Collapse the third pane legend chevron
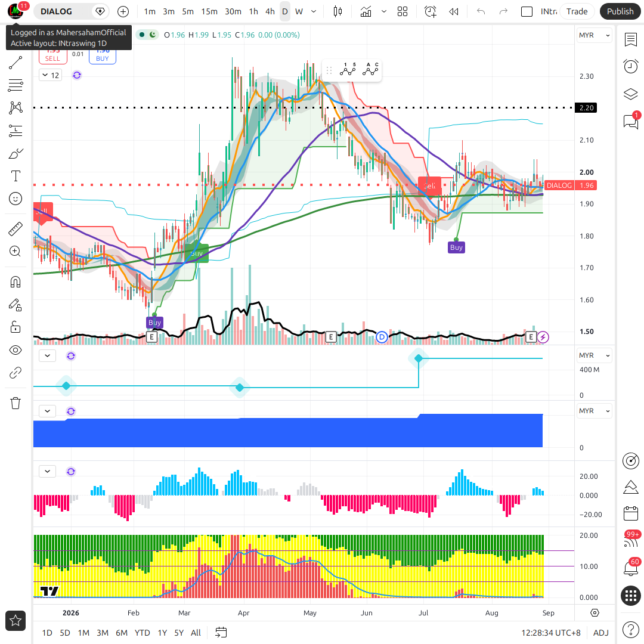 coord(48,411)
